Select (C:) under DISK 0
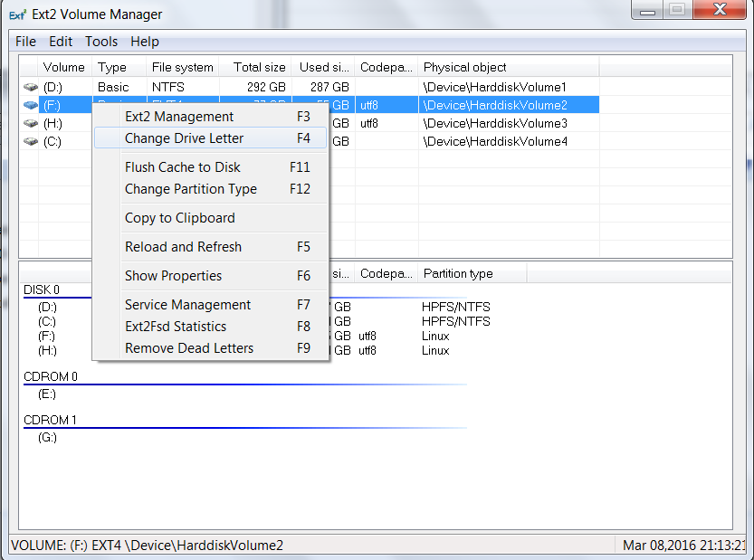 [47, 321]
